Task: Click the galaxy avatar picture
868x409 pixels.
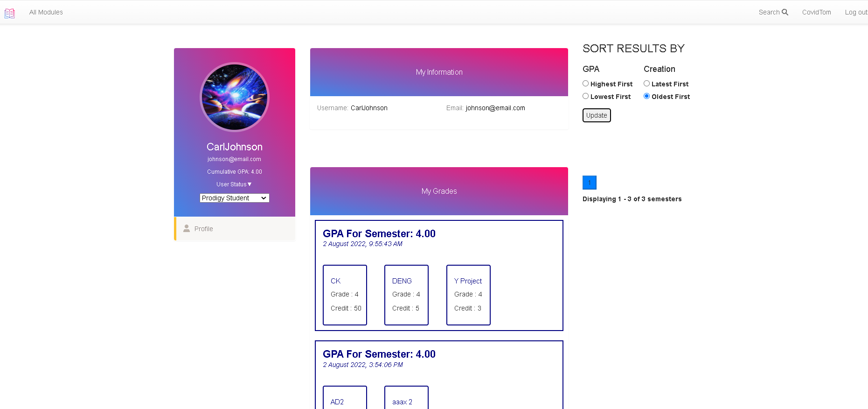Action: click(x=235, y=97)
